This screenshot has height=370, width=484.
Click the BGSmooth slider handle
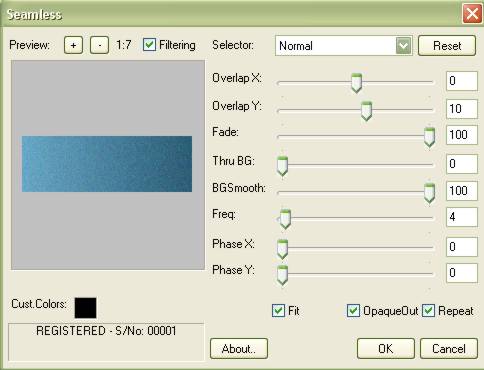click(x=429, y=193)
